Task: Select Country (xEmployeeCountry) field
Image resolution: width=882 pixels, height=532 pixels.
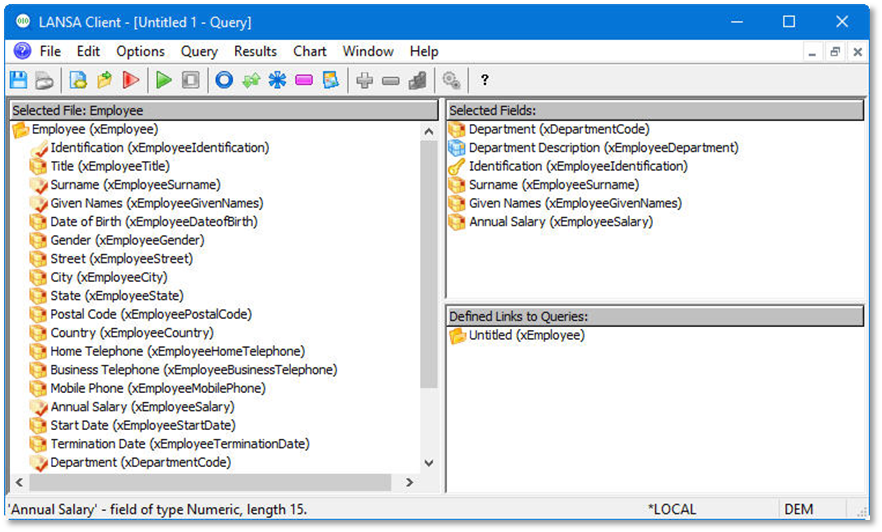Action: coord(132,333)
